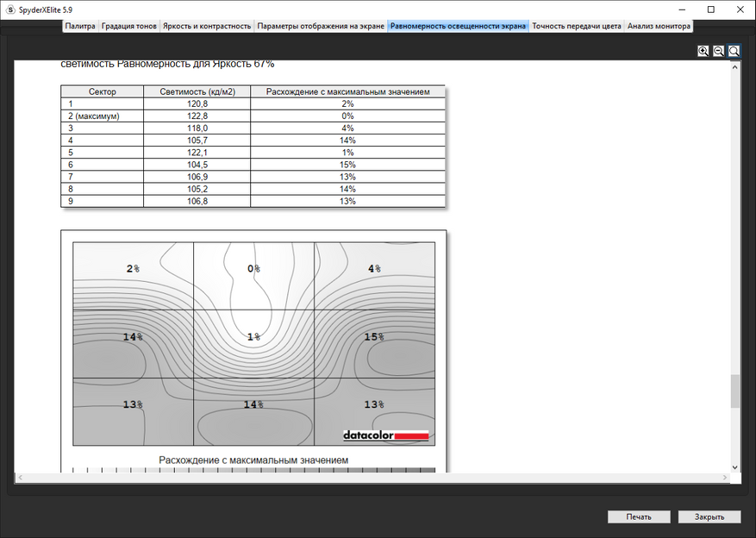Click horizontal scrollbar left arrow
Image resolution: width=756 pixels, height=538 pixels.
coord(20,478)
